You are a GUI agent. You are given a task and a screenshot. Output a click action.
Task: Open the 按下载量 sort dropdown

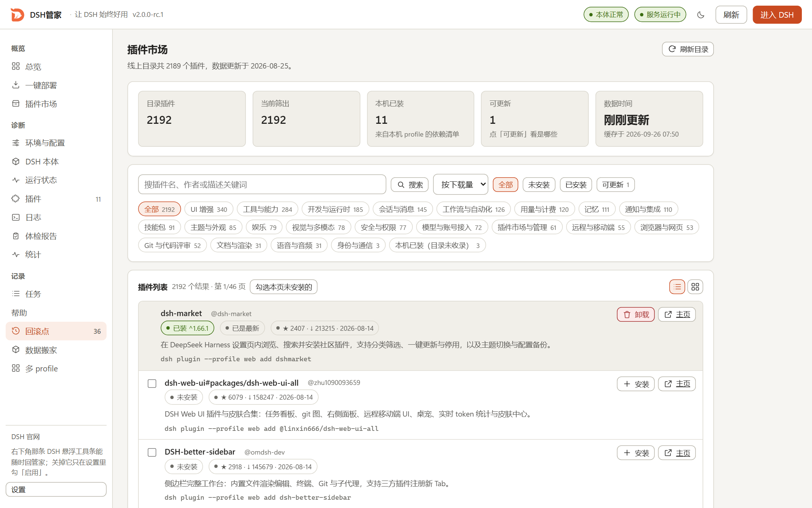point(461,184)
